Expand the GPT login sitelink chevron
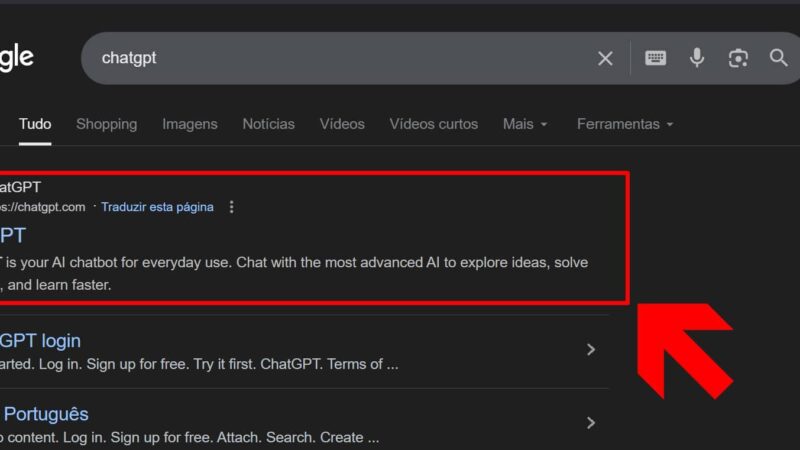The image size is (800, 450). click(x=591, y=349)
